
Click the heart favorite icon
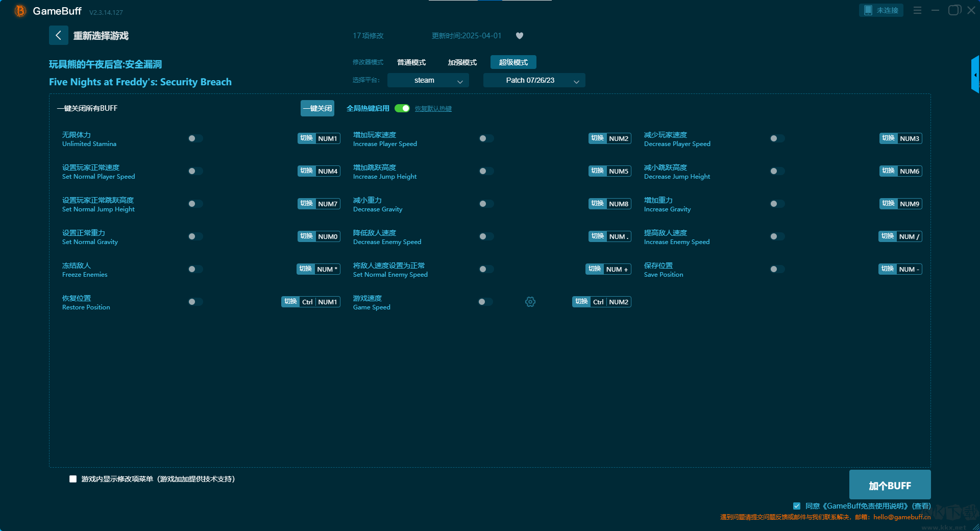click(x=520, y=36)
